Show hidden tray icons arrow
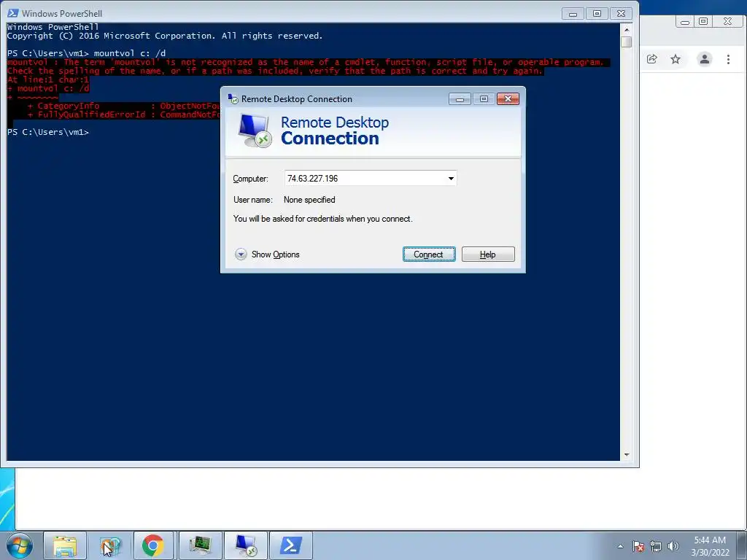The image size is (747, 560). point(620,546)
